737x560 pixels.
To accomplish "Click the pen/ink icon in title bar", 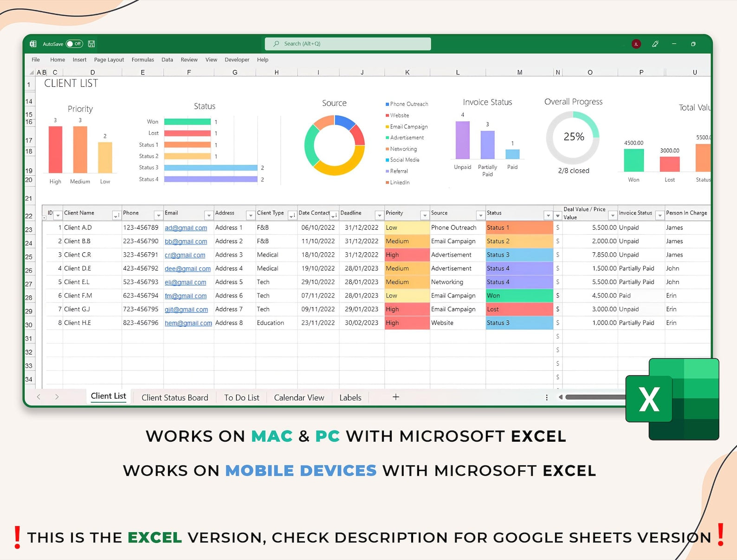I will (x=655, y=44).
